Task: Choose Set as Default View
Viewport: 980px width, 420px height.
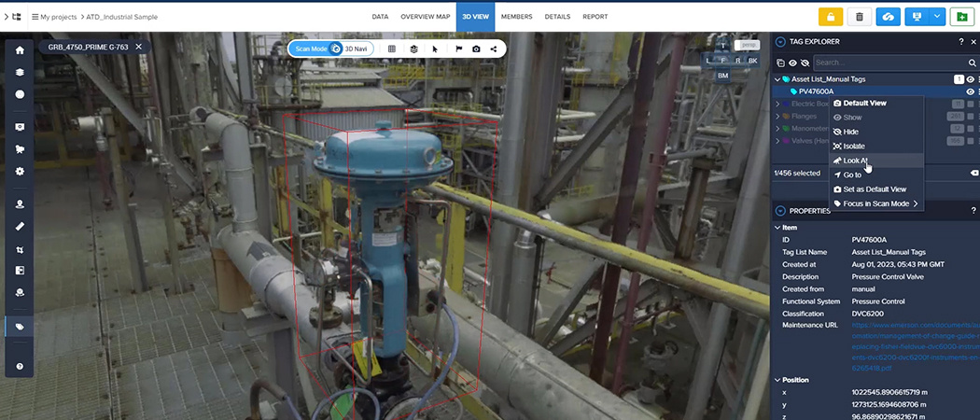Action: click(876, 189)
